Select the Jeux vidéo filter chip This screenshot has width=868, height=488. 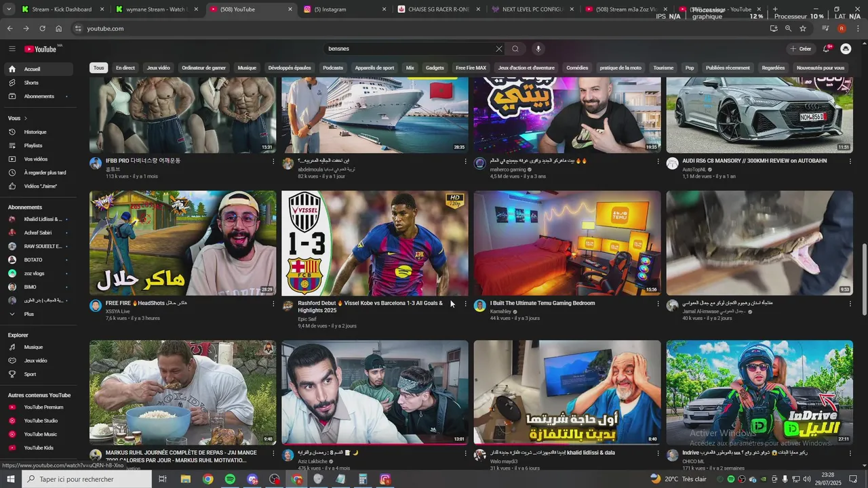159,68
